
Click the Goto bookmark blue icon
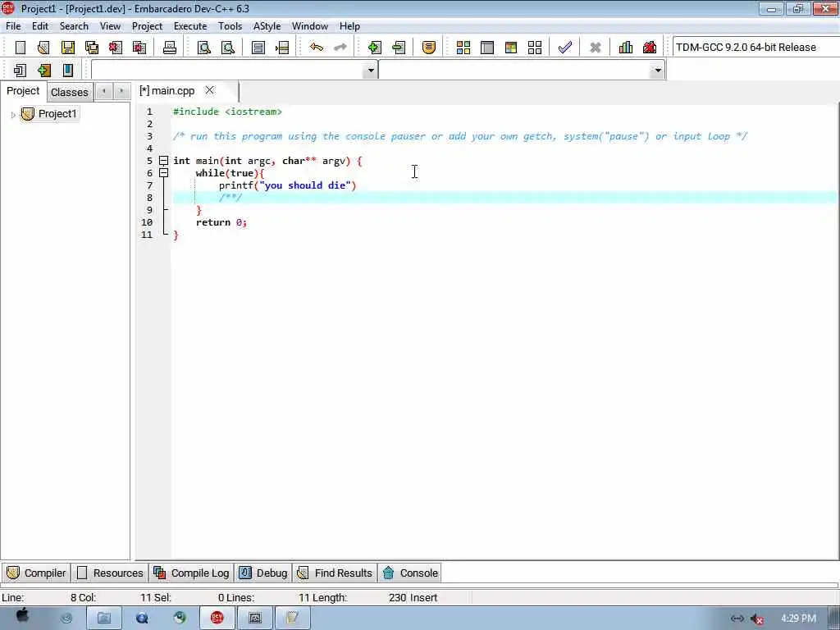pos(68,71)
